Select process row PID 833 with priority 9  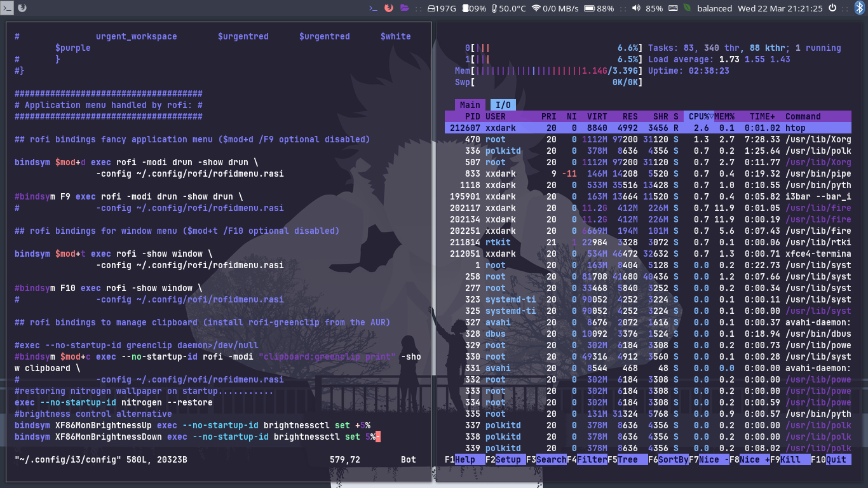click(648, 173)
